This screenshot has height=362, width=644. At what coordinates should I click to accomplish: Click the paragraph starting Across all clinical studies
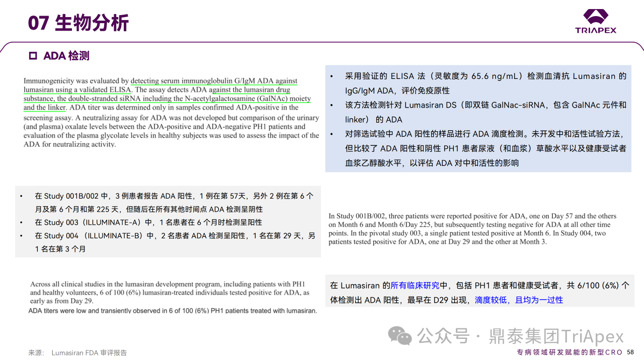(x=169, y=292)
